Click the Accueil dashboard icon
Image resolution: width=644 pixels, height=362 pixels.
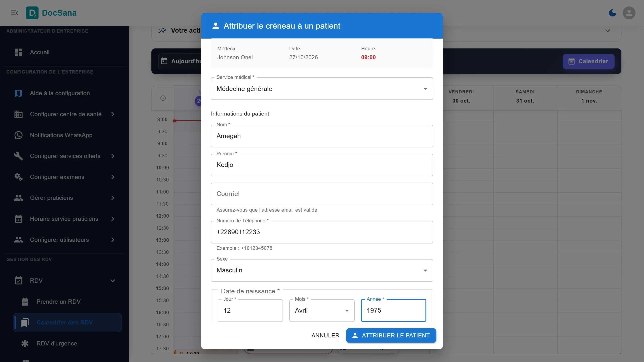click(18, 52)
